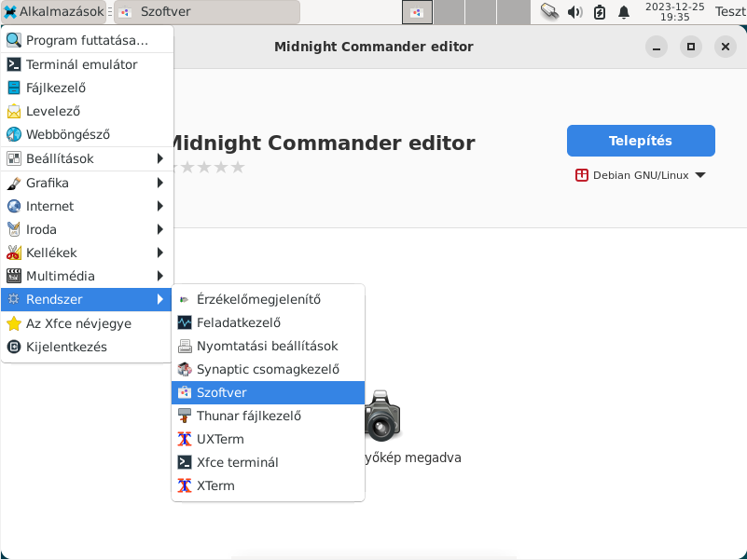Click the Thunar fájlkezelő icon
747x560 pixels.
[x=185, y=416]
